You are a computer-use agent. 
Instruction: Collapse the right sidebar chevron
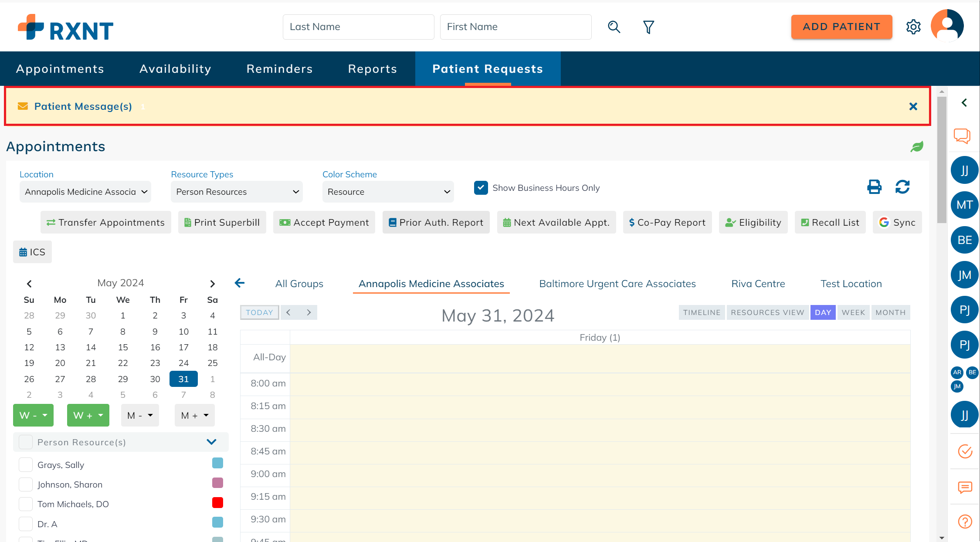964,103
